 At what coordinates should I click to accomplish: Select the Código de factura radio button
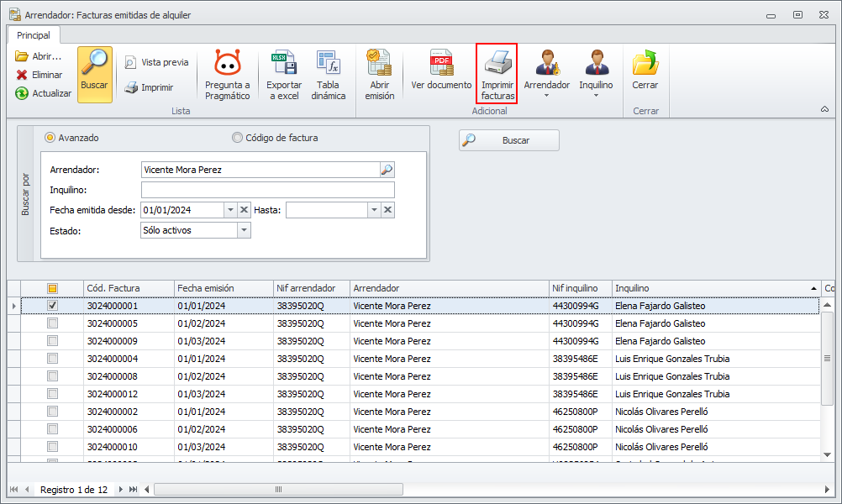click(238, 138)
